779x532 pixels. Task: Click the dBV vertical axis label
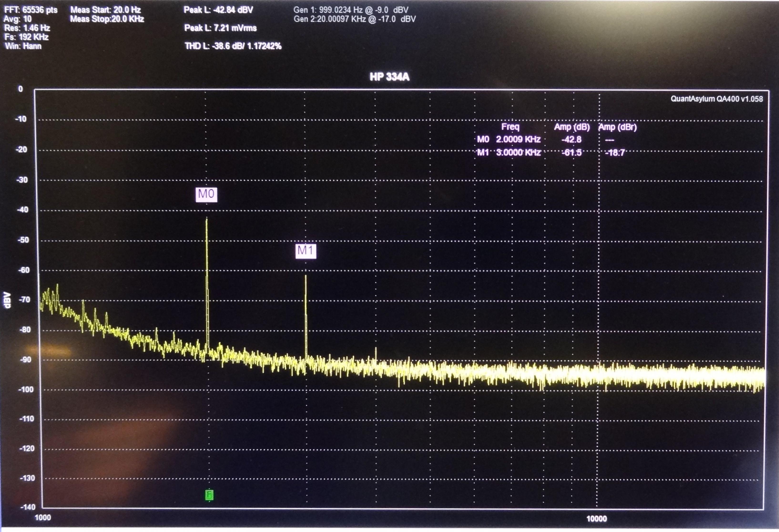point(7,300)
